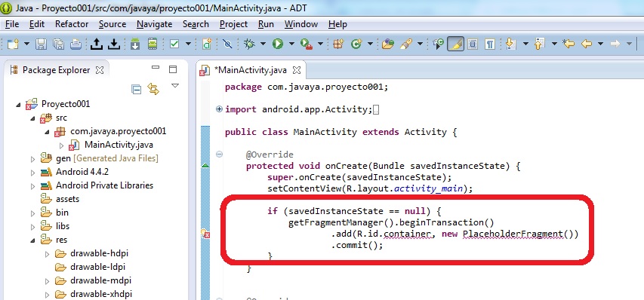Click the Android Lint checkmark icon

[x=174, y=44]
